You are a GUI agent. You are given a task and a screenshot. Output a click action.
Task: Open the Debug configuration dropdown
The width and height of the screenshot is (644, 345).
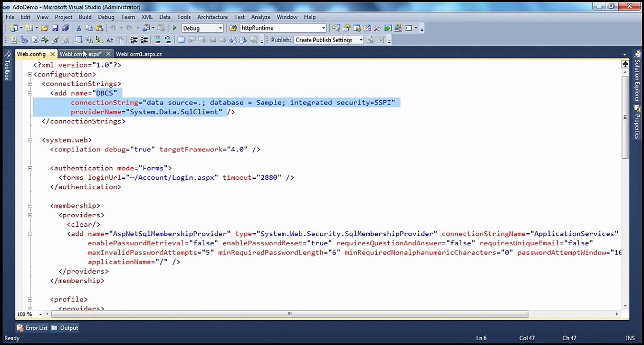point(220,28)
